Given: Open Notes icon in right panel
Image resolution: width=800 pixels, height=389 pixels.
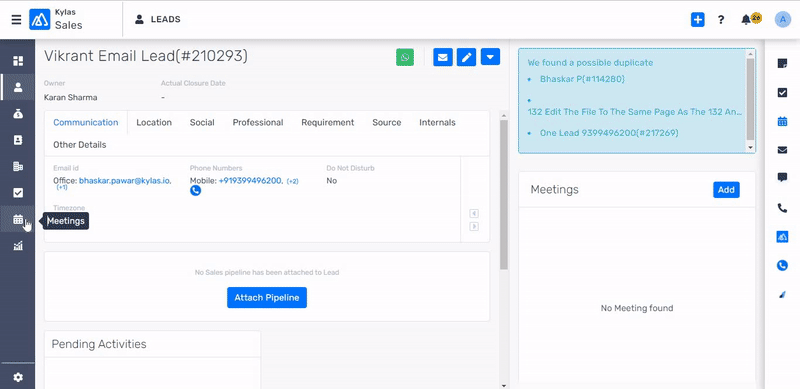Looking at the screenshot, I should (782, 63).
